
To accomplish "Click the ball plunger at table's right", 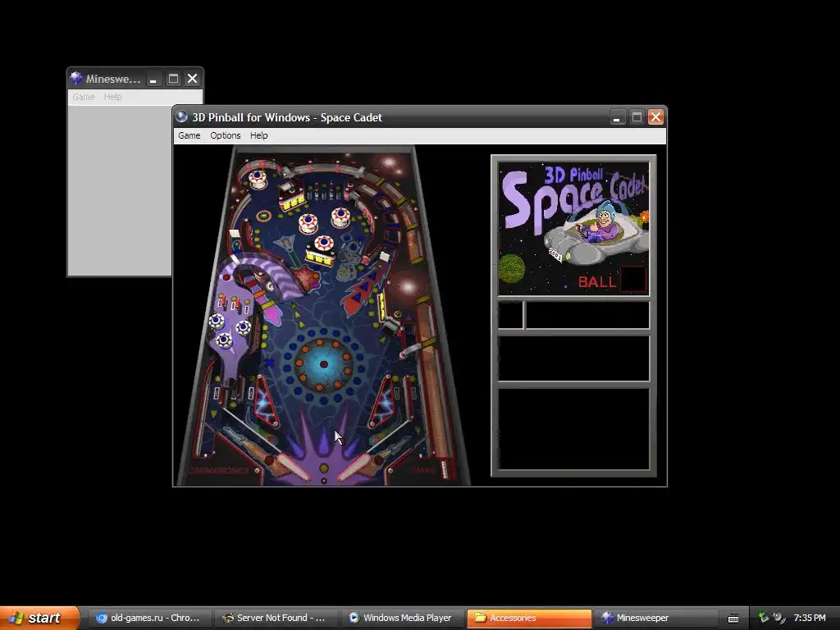I will (444, 468).
